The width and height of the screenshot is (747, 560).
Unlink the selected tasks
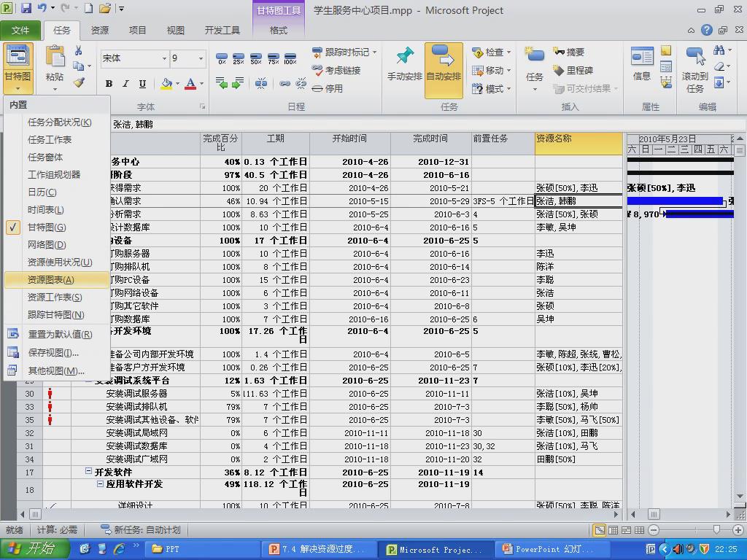coord(301,83)
